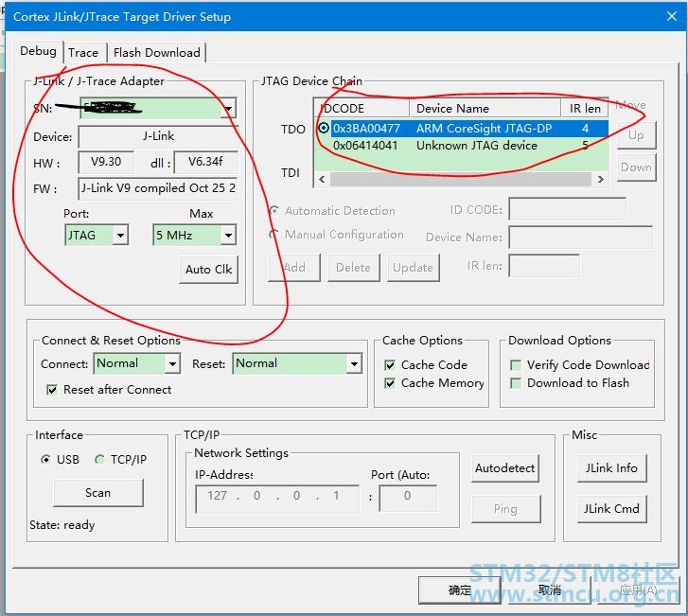Screen dimensions: 688x616
Task: Click the Add device button
Action: [294, 268]
